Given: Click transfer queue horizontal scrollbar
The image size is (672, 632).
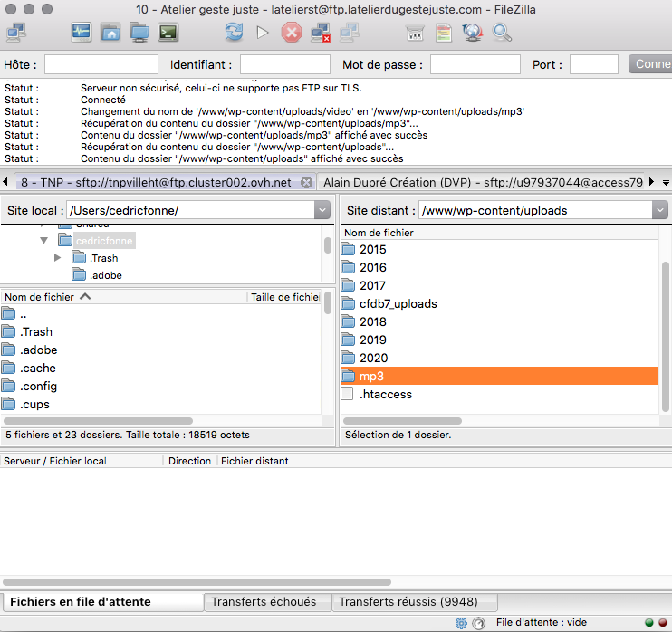Looking at the screenshot, I should tap(197, 582).
